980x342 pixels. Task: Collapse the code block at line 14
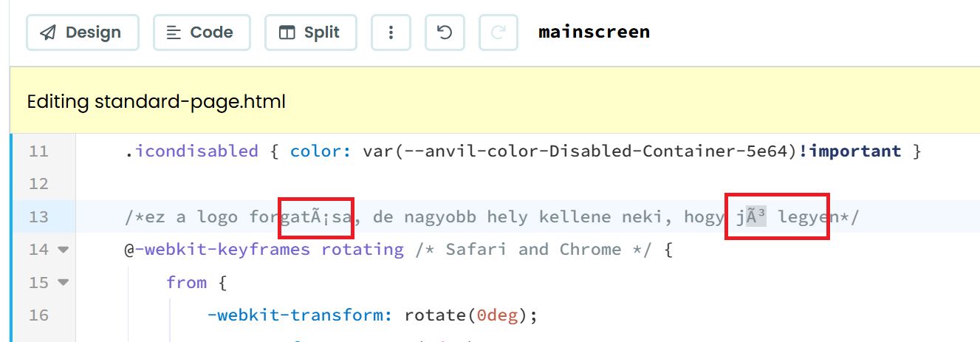(x=63, y=250)
